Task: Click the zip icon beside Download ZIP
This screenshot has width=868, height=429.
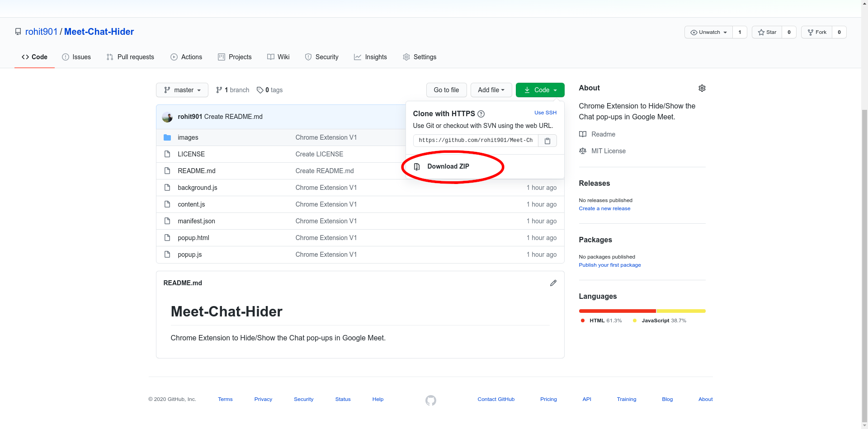Action: click(417, 167)
